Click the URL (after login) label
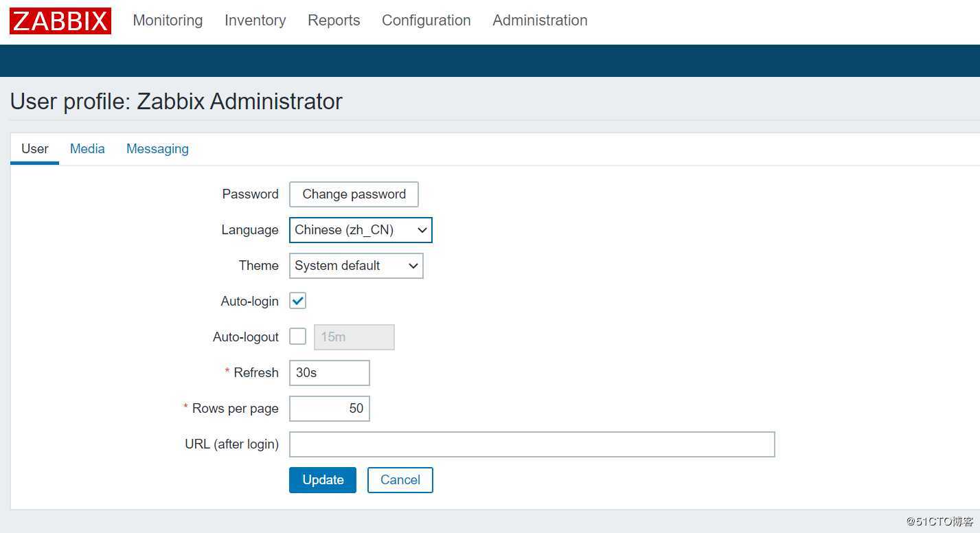The image size is (980, 533). point(232,444)
